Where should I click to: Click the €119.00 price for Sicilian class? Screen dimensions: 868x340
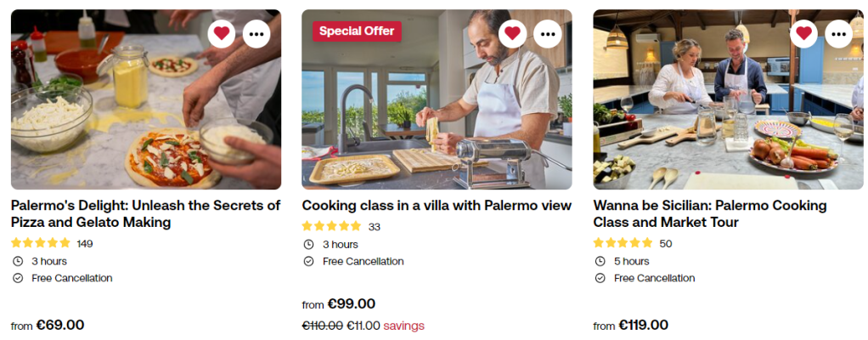pos(643,325)
